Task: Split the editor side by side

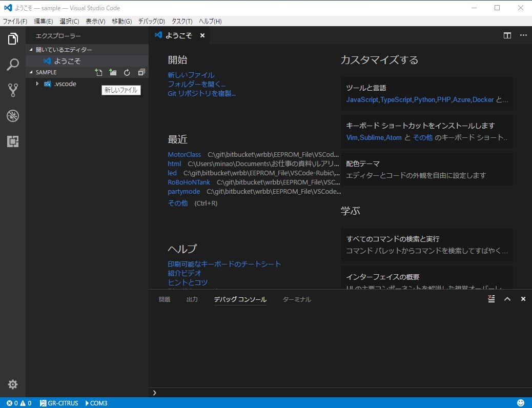Action: click(507, 35)
